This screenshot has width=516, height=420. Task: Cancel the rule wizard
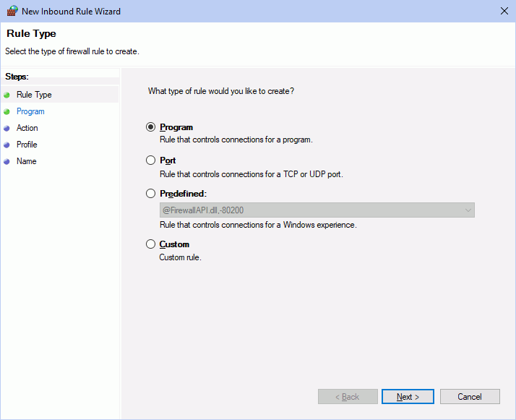(470, 397)
